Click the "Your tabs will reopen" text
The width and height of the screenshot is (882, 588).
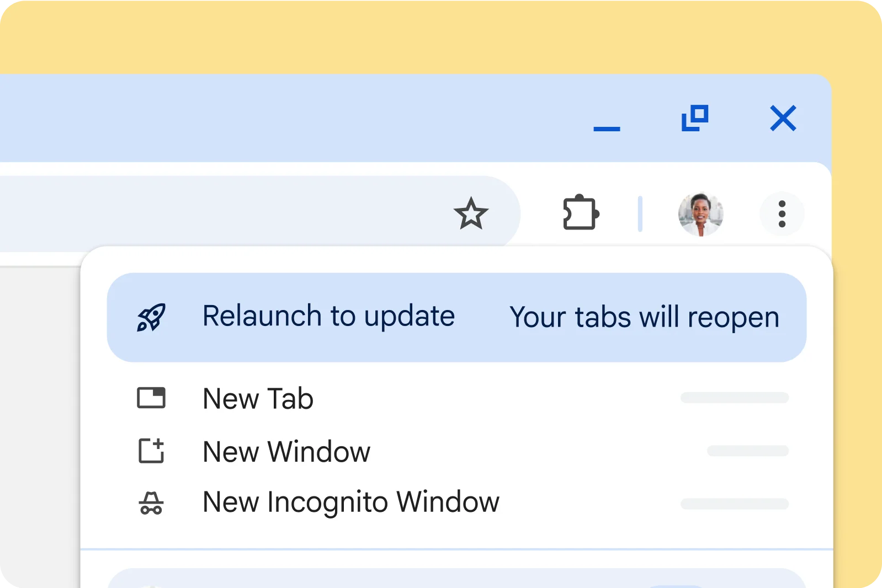[644, 318]
